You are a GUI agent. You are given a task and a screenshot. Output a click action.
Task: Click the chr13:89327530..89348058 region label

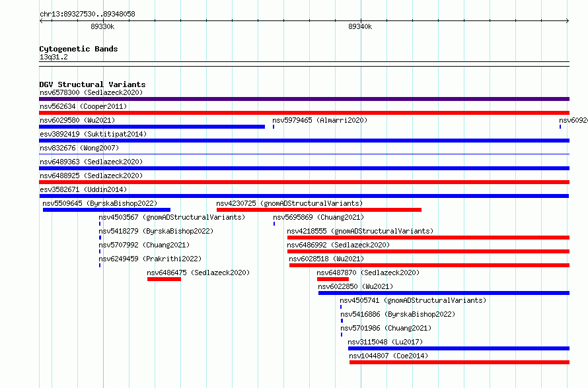pos(87,14)
